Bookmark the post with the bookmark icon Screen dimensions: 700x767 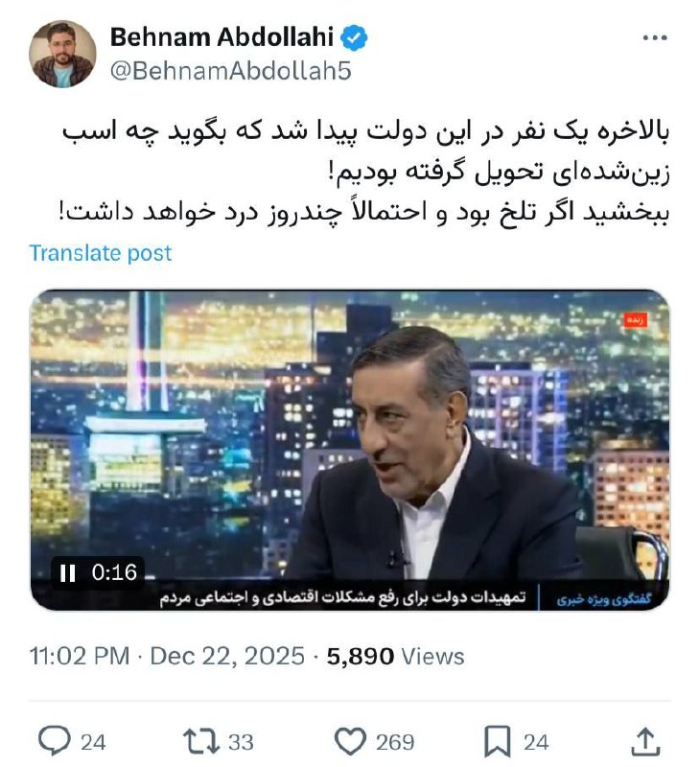point(498,741)
